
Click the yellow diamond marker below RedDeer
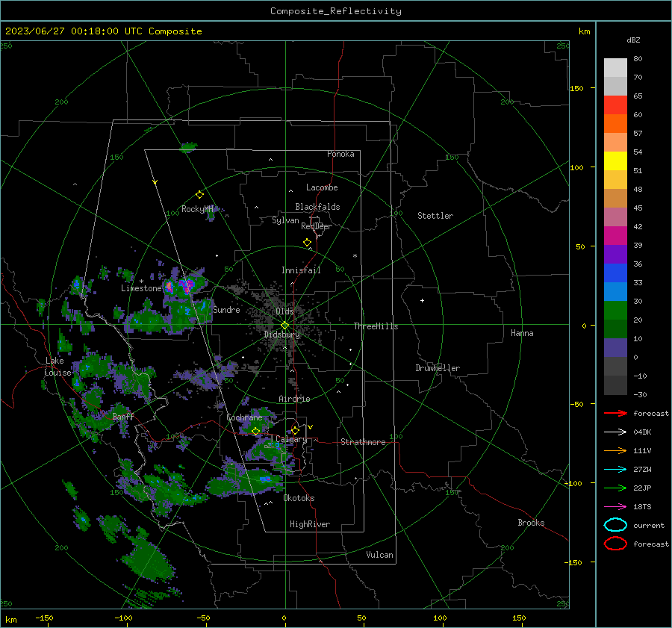308,243
